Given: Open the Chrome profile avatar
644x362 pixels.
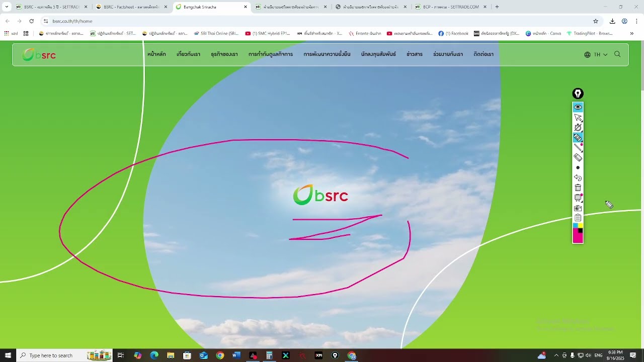Looking at the screenshot, I should click(624, 21).
